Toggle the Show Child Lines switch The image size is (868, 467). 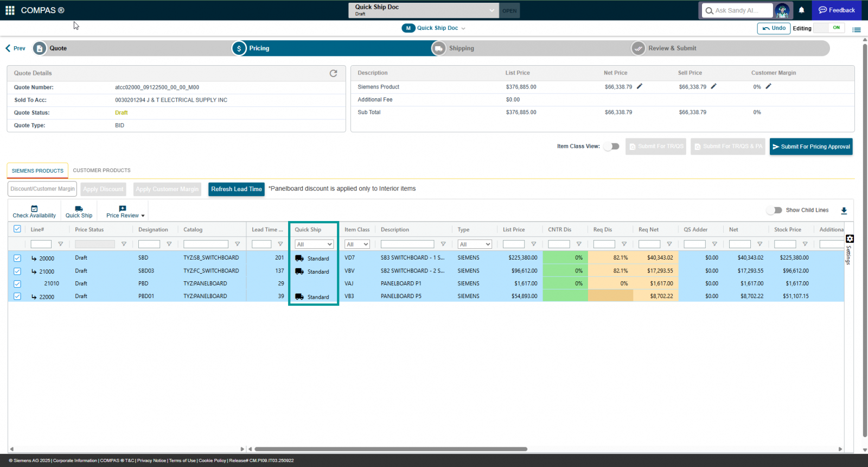(774, 210)
